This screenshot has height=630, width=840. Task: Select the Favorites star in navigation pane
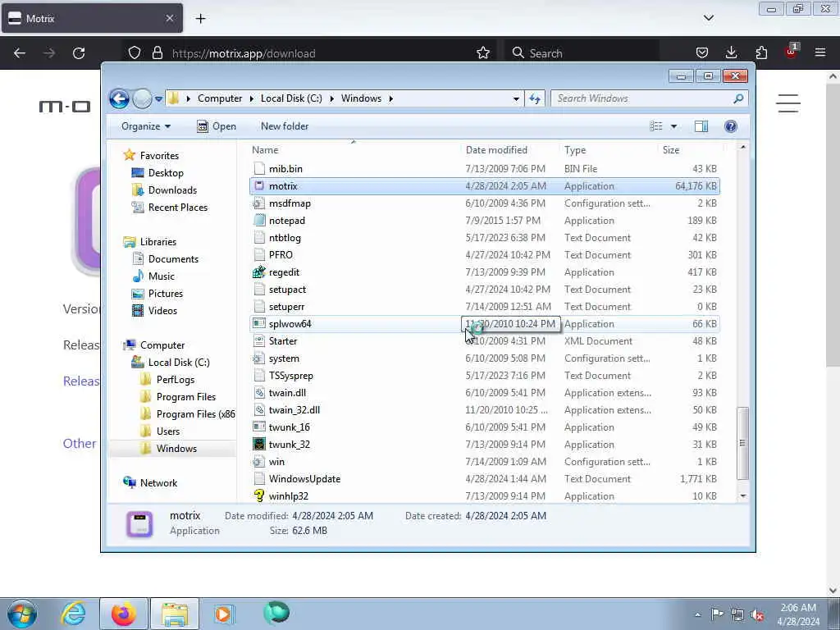(x=129, y=155)
